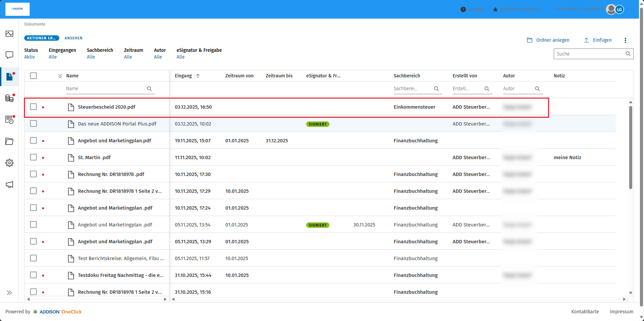Viewport: 644px width, 321px height.
Task: Open AssistMe help icon
Action: pyautogui.click(x=463, y=9)
